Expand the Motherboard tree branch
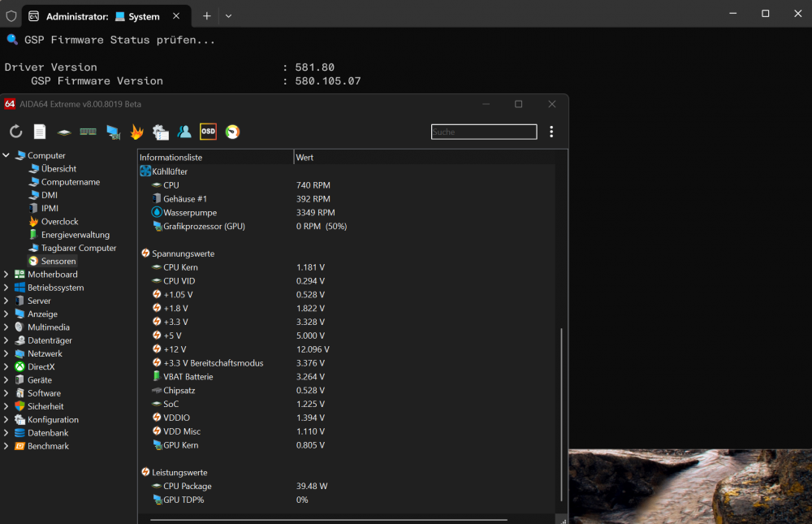Image resolution: width=812 pixels, height=524 pixels. tap(6, 274)
